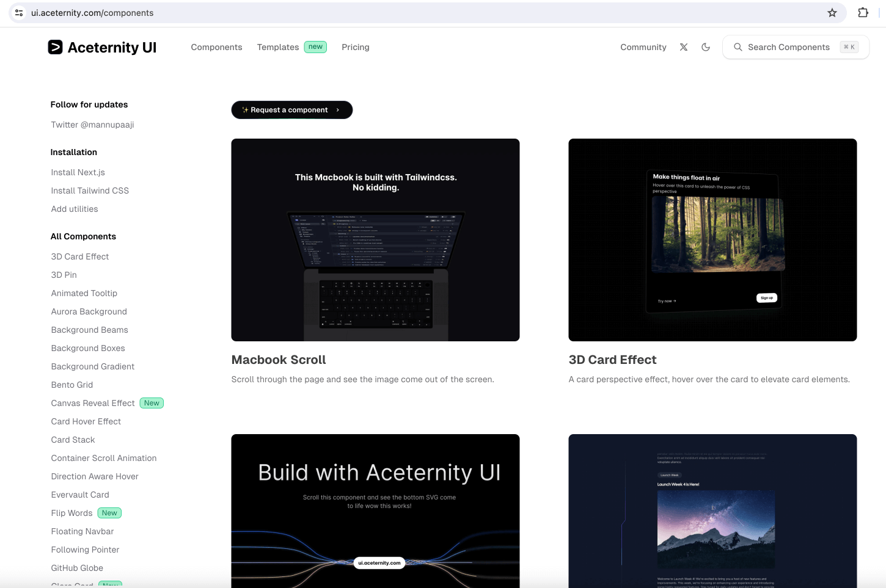The height and width of the screenshot is (588, 886).
Task: Select Install Tailwind CSS in sidebar
Action: (90, 191)
